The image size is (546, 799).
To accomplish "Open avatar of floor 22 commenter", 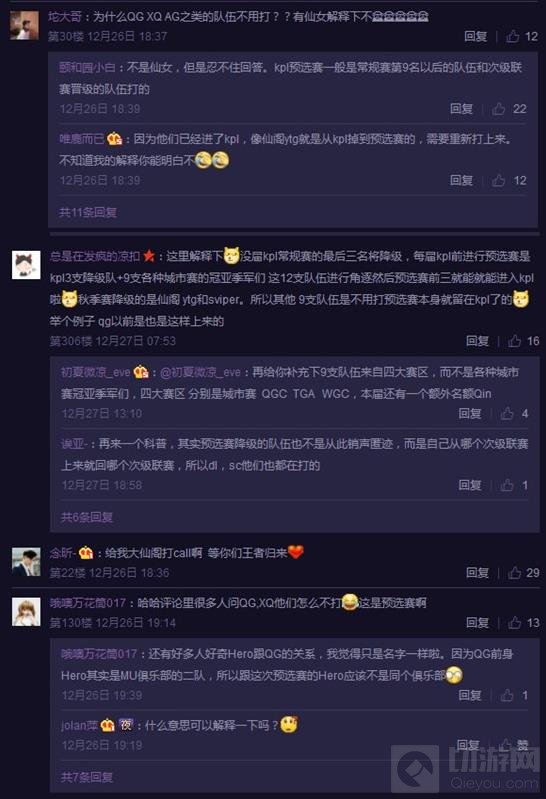I will tap(26, 562).
